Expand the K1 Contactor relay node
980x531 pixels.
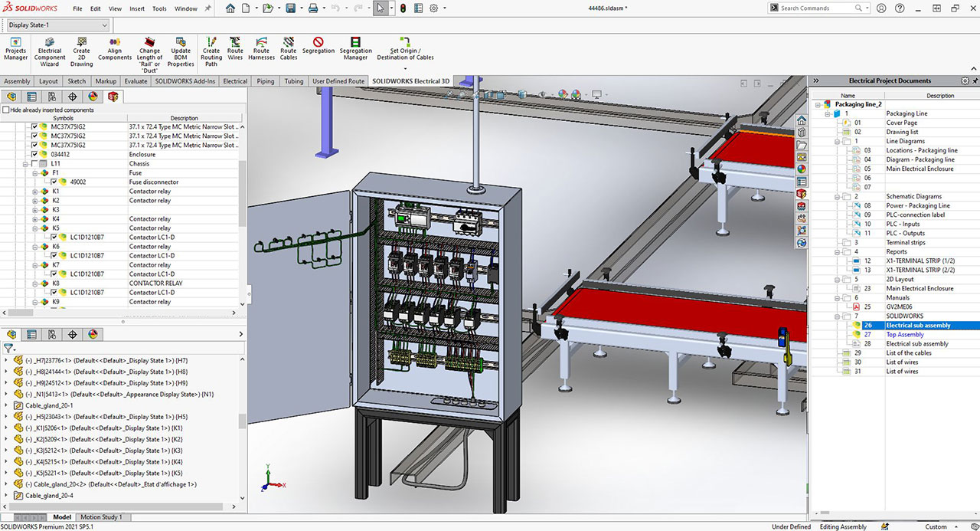point(35,191)
